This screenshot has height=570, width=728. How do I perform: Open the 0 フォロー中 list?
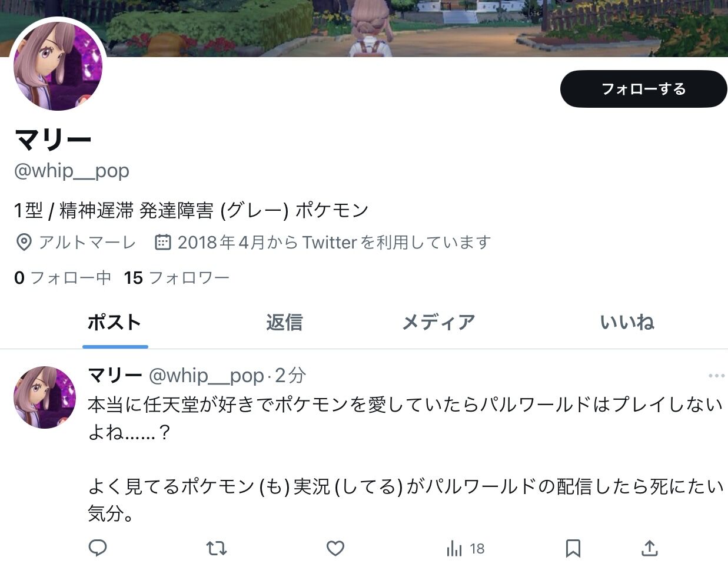click(63, 277)
